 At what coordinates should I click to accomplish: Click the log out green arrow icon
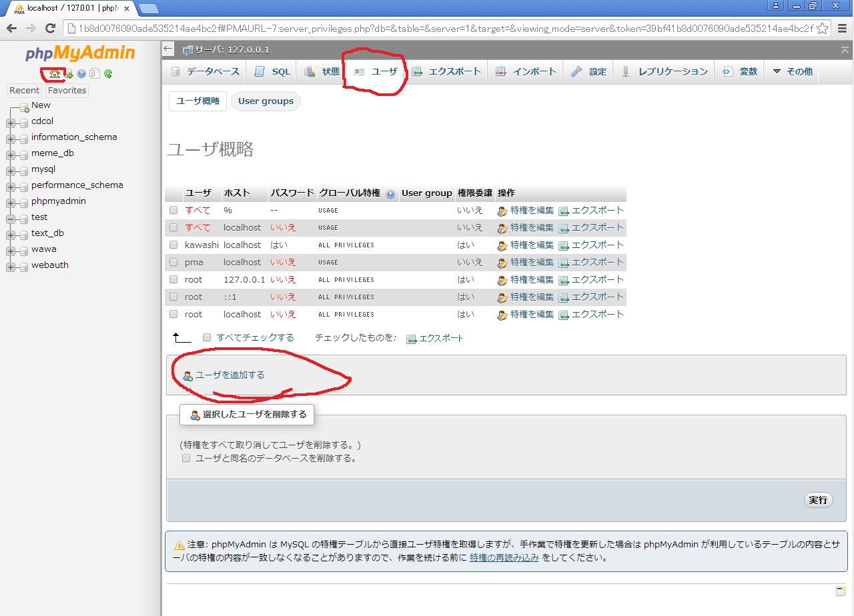[x=69, y=74]
